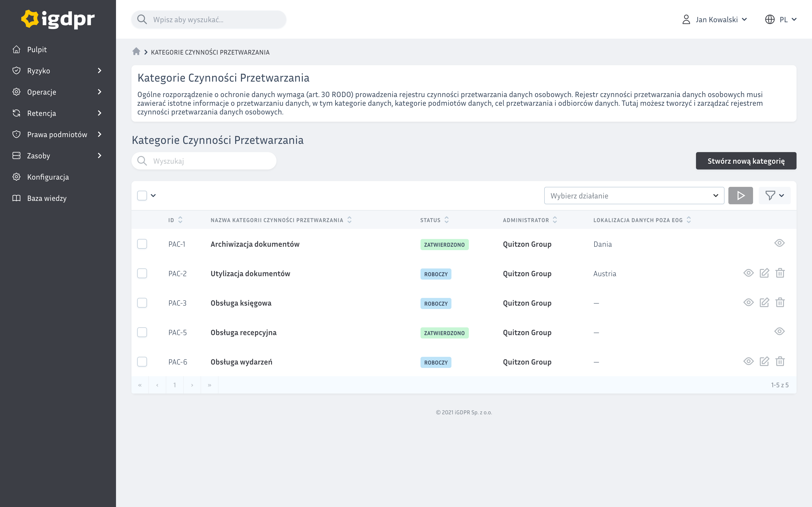Click edit icon for Obsługa wydarzeń
The height and width of the screenshot is (507, 812).
(764, 361)
